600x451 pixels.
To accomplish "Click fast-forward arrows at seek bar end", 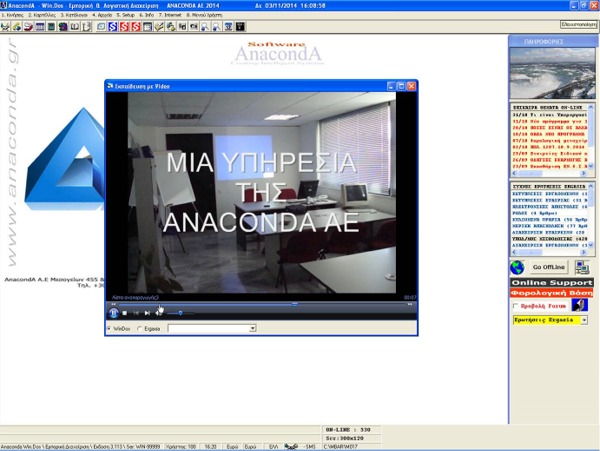I will click(x=410, y=304).
